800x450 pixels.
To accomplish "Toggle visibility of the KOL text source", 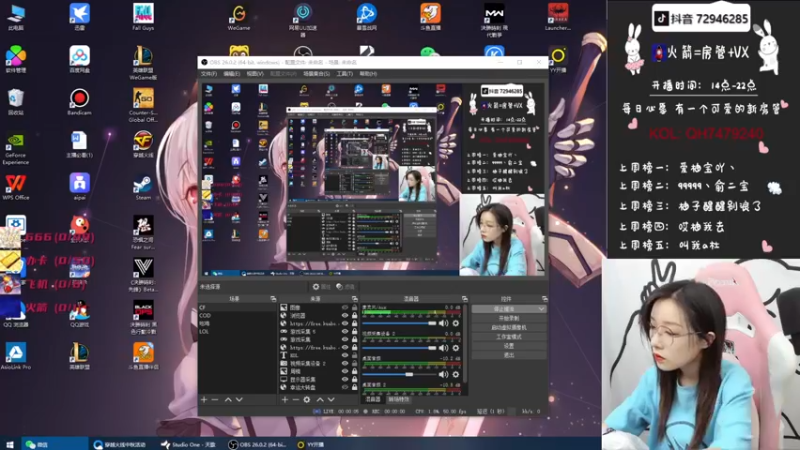I will [345, 356].
